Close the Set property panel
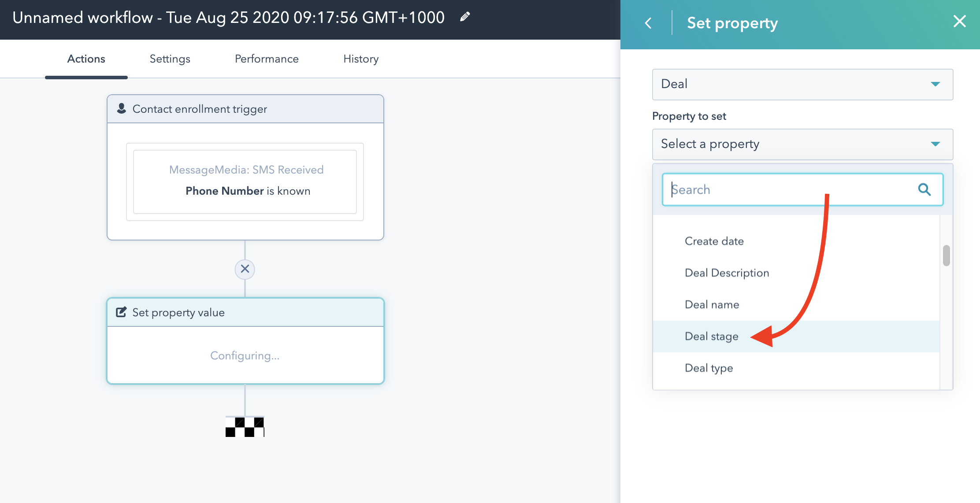 click(959, 21)
